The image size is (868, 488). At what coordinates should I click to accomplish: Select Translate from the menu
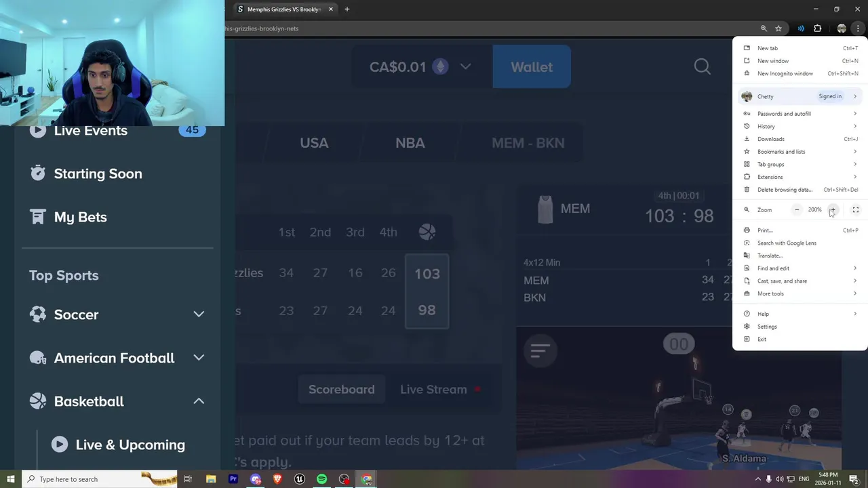tap(800, 256)
